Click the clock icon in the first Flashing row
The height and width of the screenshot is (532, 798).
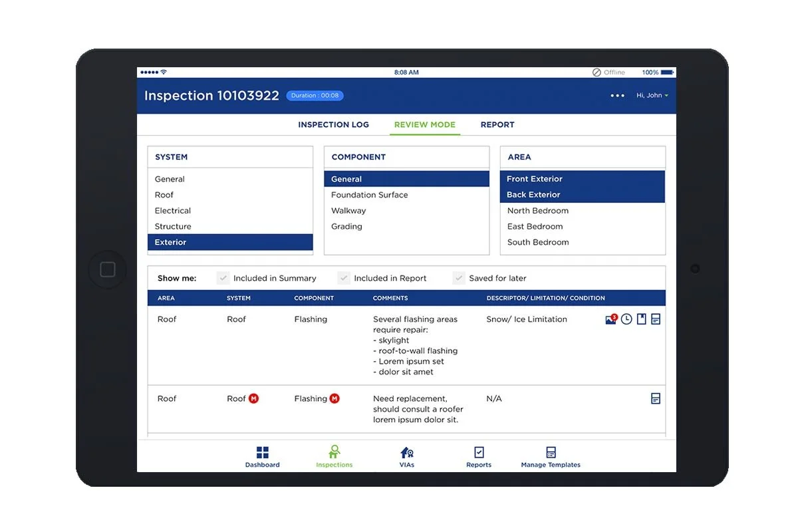pos(626,319)
